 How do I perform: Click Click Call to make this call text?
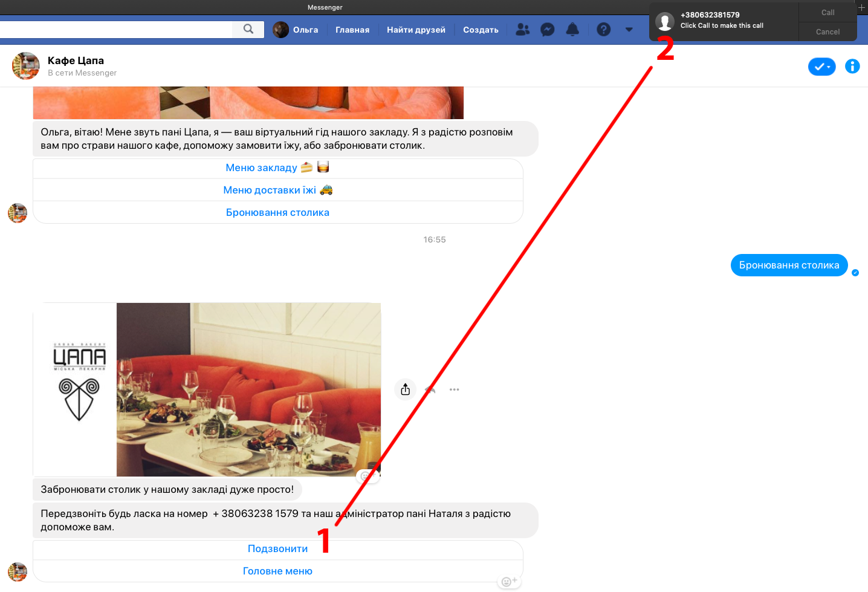[x=722, y=25]
